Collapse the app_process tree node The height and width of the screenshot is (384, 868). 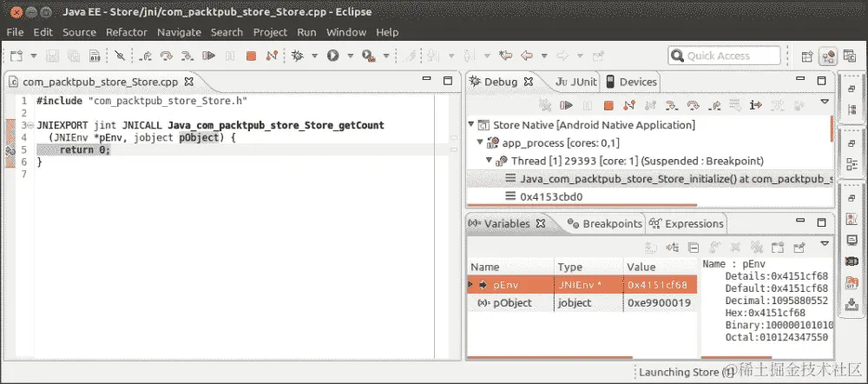(x=480, y=143)
